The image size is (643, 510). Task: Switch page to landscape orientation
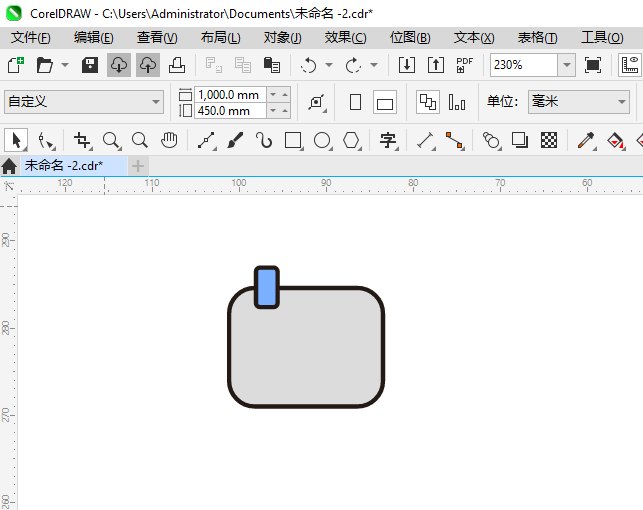point(385,102)
